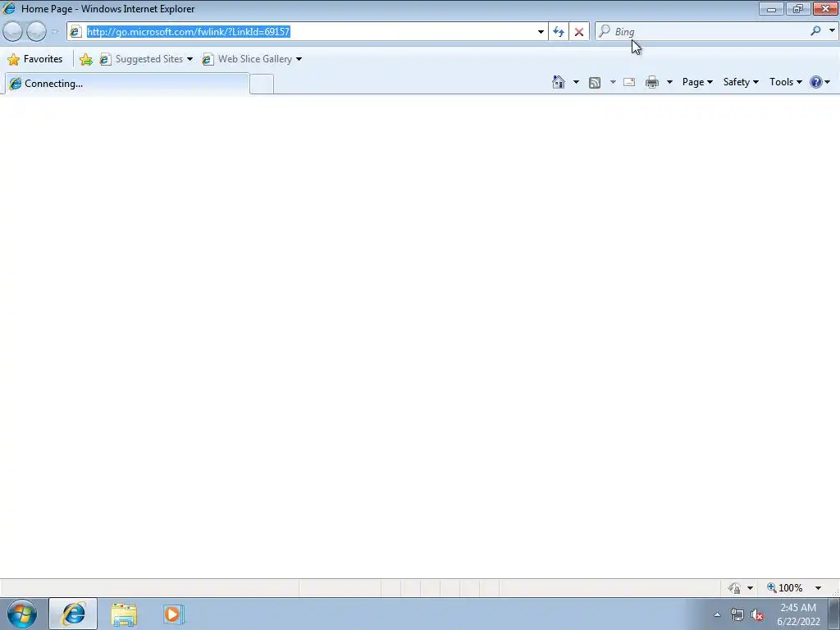Expand the zoom level dropdown arrow
This screenshot has width=840, height=630.
tap(818, 587)
